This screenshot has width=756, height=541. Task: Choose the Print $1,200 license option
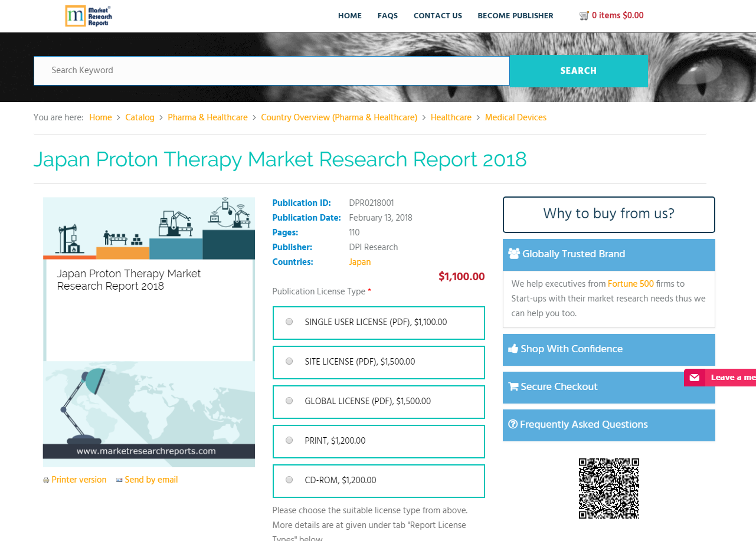pyautogui.click(x=378, y=441)
